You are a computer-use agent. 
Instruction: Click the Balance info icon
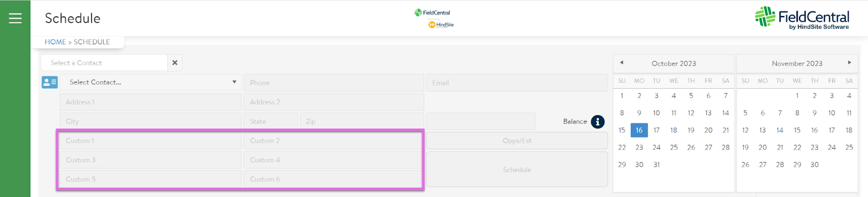[x=597, y=122]
